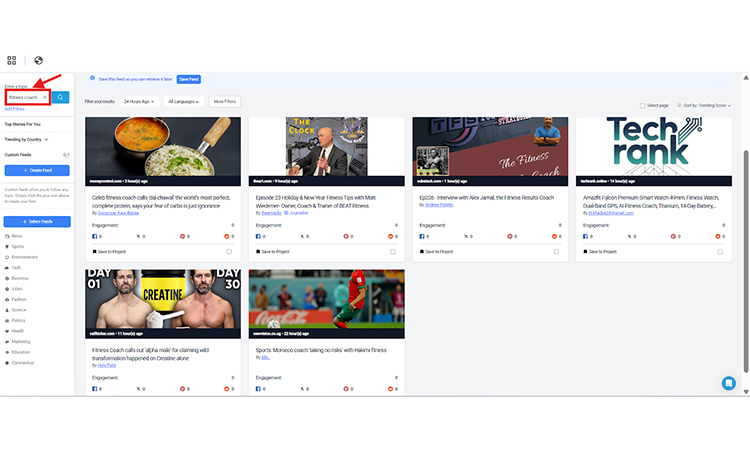Click Facebook icon on Creatine article card
Screen dimensions: 750x450
point(95,389)
